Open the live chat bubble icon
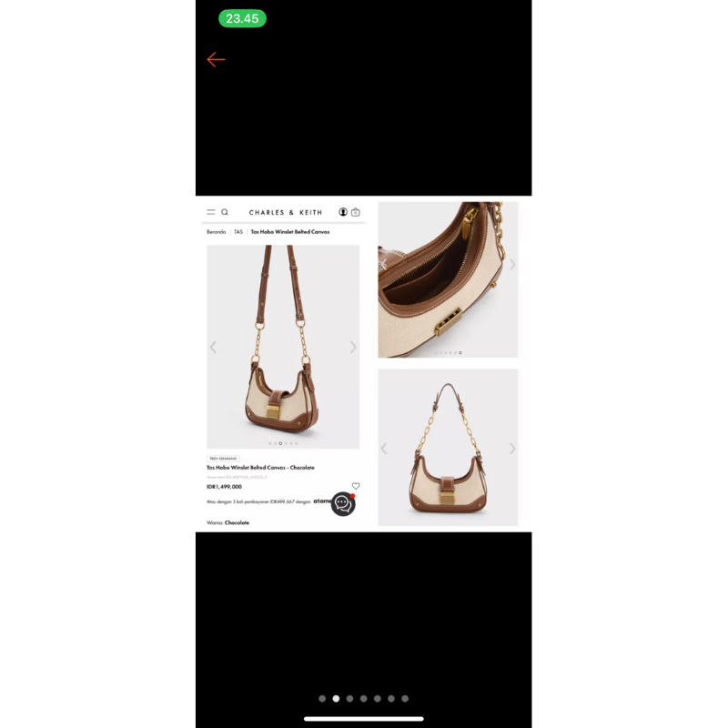 pyautogui.click(x=343, y=504)
